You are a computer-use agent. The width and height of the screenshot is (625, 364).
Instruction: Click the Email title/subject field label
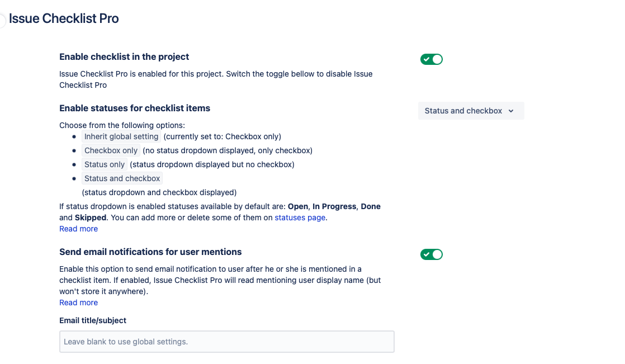point(93,320)
